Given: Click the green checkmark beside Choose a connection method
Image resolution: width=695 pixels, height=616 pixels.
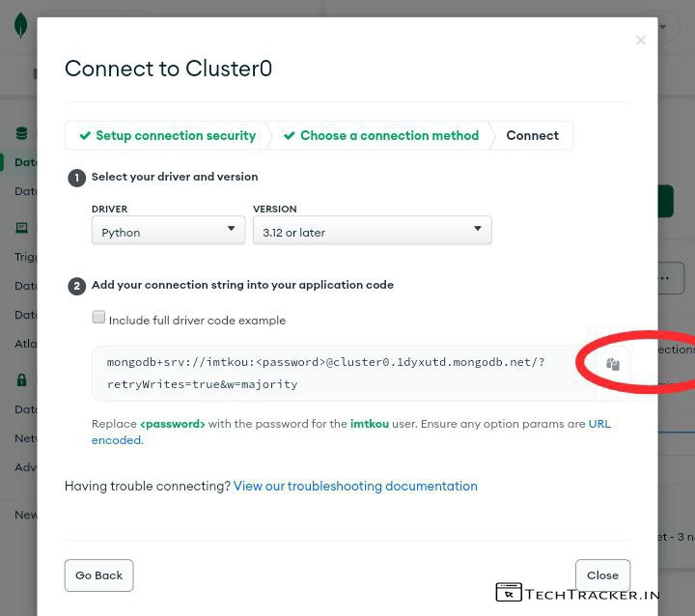Looking at the screenshot, I should click(290, 136).
